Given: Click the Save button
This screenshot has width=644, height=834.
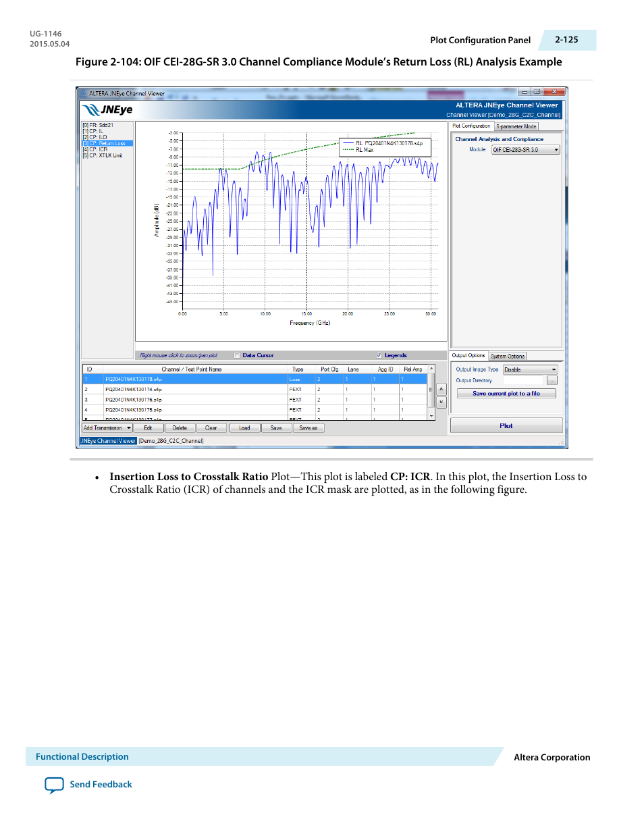Looking at the screenshot, I should click(276, 428).
